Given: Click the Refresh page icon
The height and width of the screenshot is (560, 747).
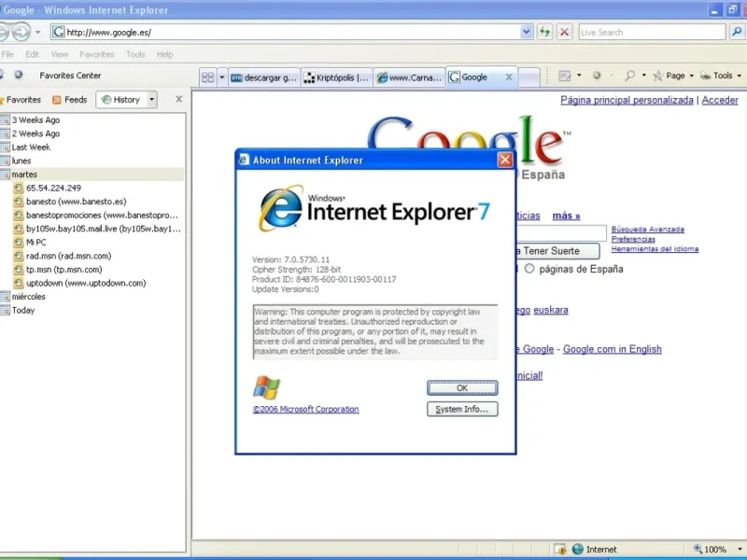Looking at the screenshot, I should click(544, 32).
